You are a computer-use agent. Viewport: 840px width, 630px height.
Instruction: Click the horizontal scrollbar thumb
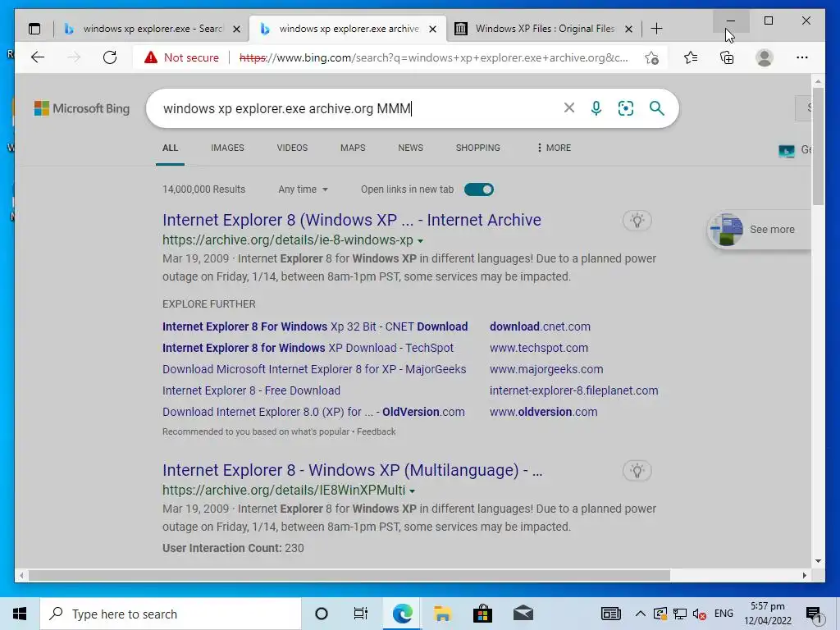point(349,575)
